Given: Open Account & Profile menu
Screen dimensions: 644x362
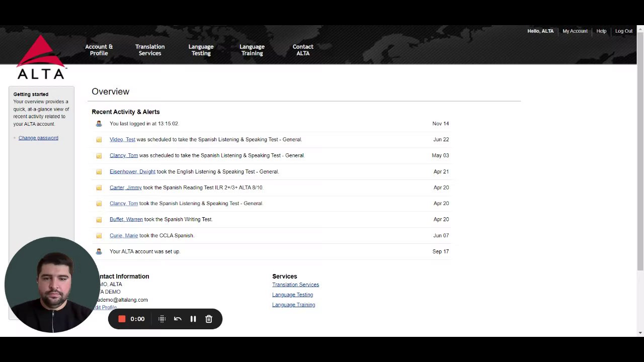Looking at the screenshot, I should [x=99, y=50].
